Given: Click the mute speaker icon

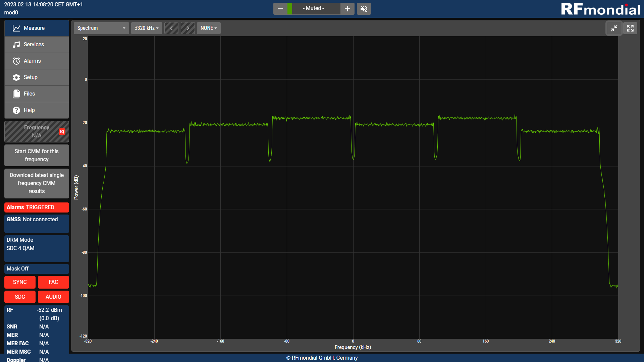Looking at the screenshot, I should [364, 9].
